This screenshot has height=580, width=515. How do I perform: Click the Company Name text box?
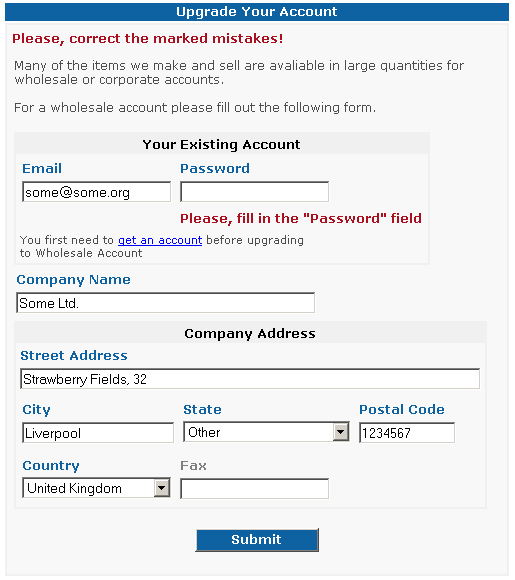(x=165, y=303)
